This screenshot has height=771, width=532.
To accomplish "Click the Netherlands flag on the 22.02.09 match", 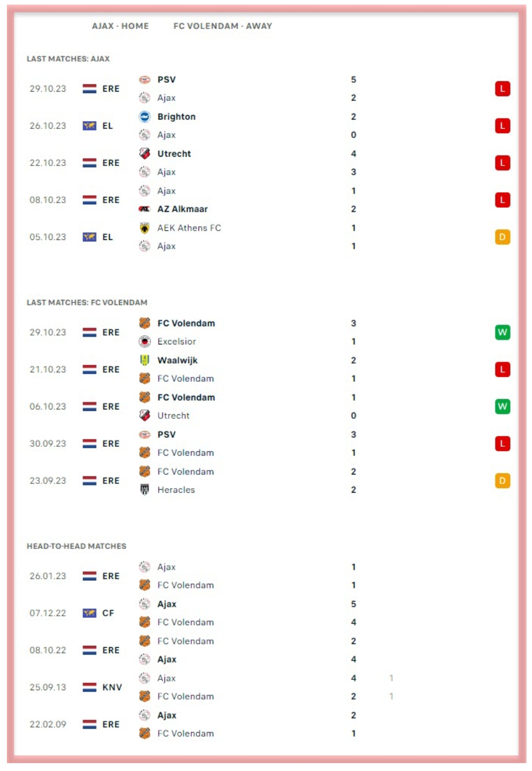I will click(89, 724).
